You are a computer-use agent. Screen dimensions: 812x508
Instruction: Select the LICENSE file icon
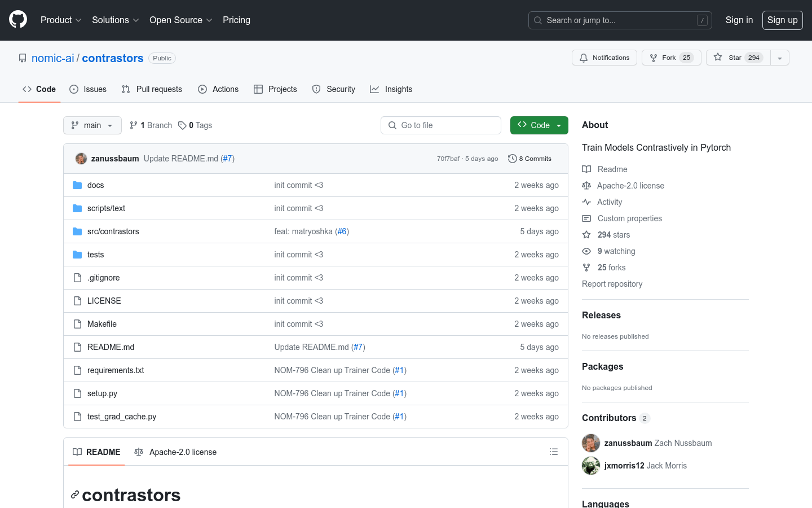click(x=77, y=301)
